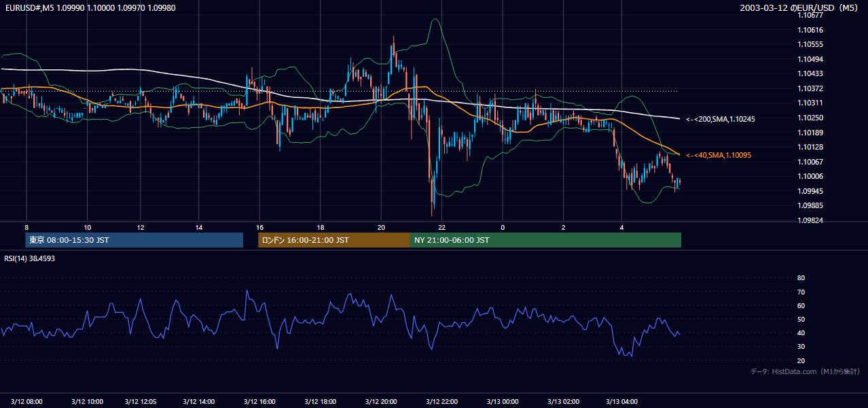Screen dimensions: 868x408
Task: Click bottom time label 3/12 10:00
Action: coord(86,401)
